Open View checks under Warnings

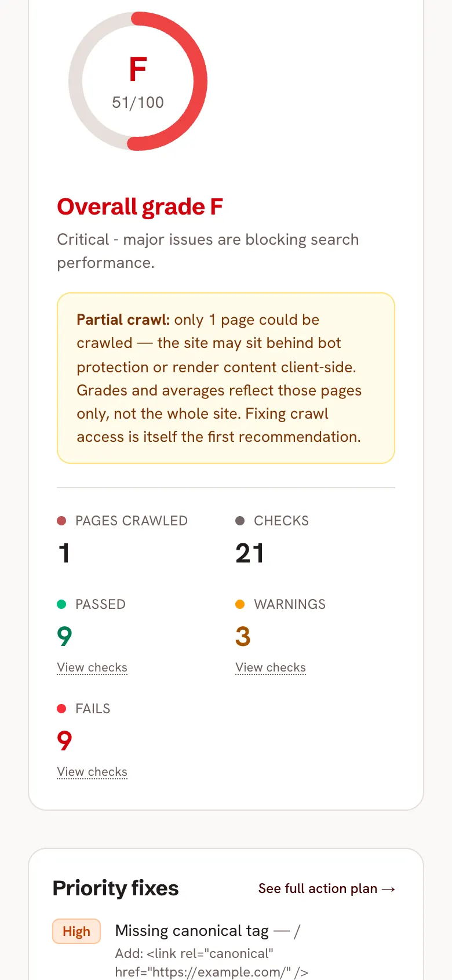[271, 667]
